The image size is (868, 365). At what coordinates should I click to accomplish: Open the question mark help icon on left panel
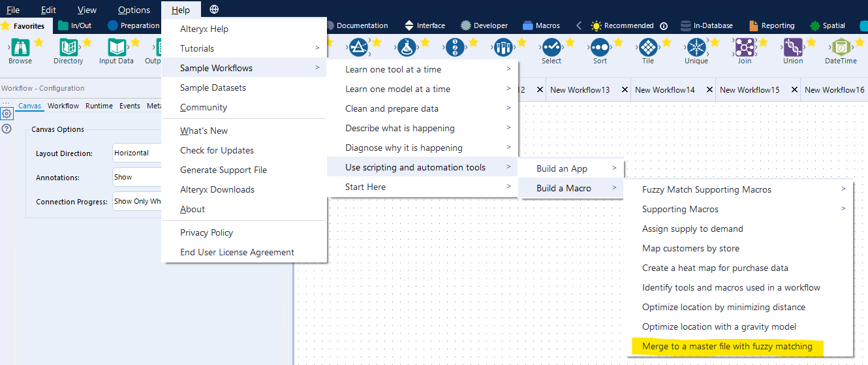7,129
